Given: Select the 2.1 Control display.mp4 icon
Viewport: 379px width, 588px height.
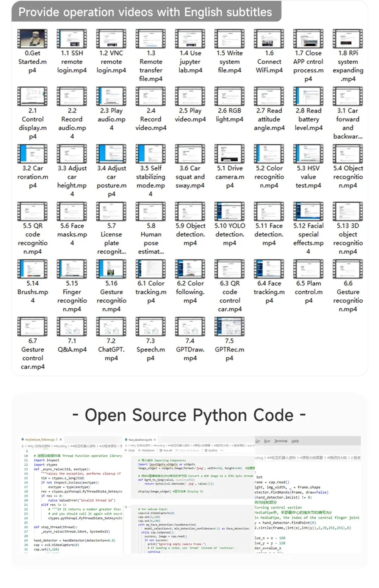Looking at the screenshot, I should (33, 96).
